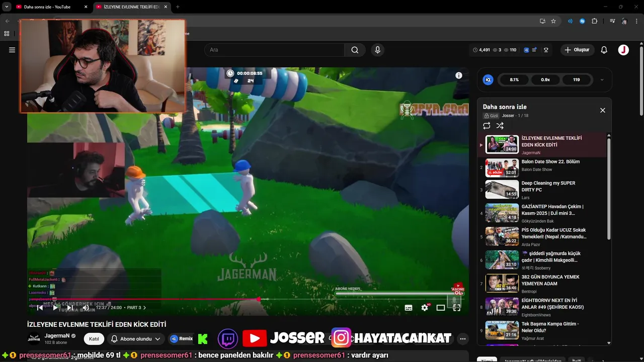Viewport: 644px width, 362px height.
Task: Click the JagermaN channel avatar
Action: click(x=34, y=339)
